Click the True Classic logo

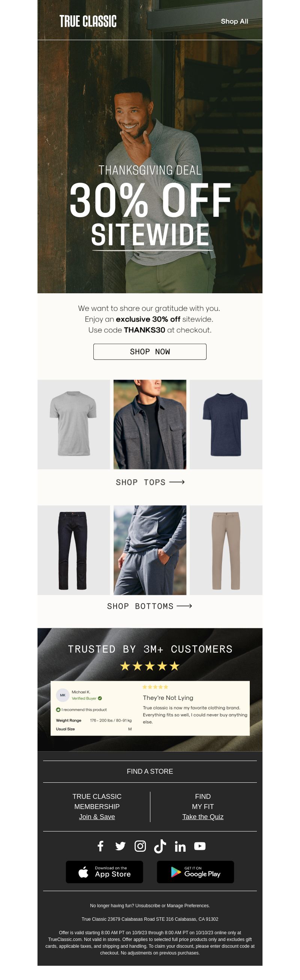coord(88,21)
